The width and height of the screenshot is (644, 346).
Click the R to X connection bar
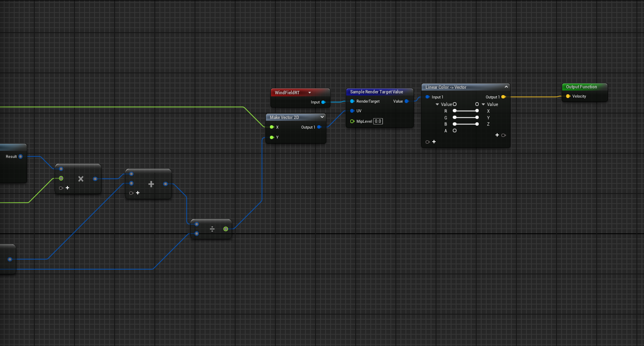(465, 111)
